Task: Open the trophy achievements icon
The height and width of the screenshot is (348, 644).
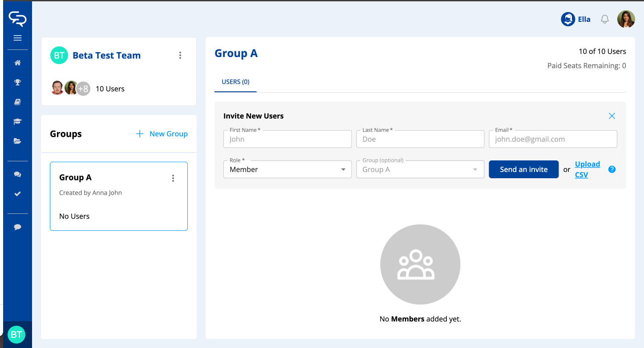Action: click(17, 82)
